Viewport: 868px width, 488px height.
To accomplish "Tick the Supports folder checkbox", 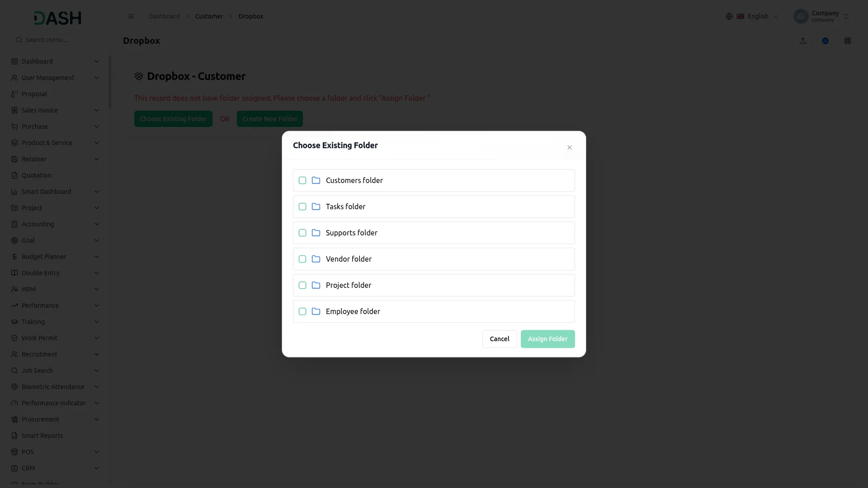I will [x=302, y=233].
